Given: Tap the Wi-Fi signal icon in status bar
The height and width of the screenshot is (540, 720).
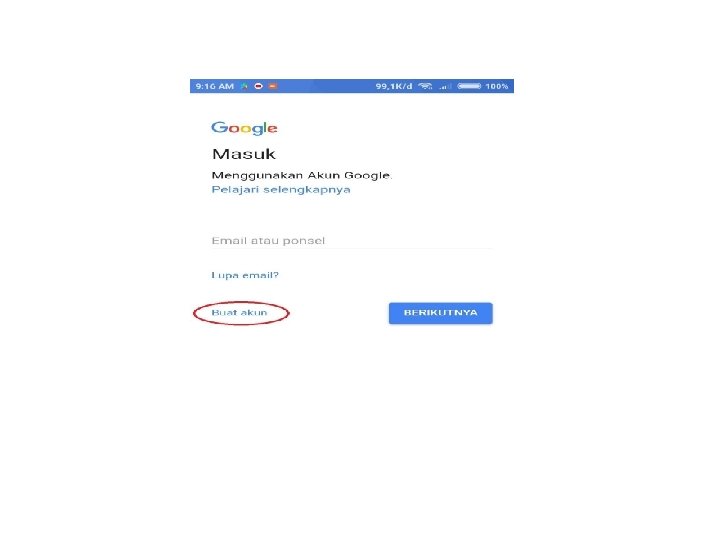Looking at the screenshot, I should (425, 86).
